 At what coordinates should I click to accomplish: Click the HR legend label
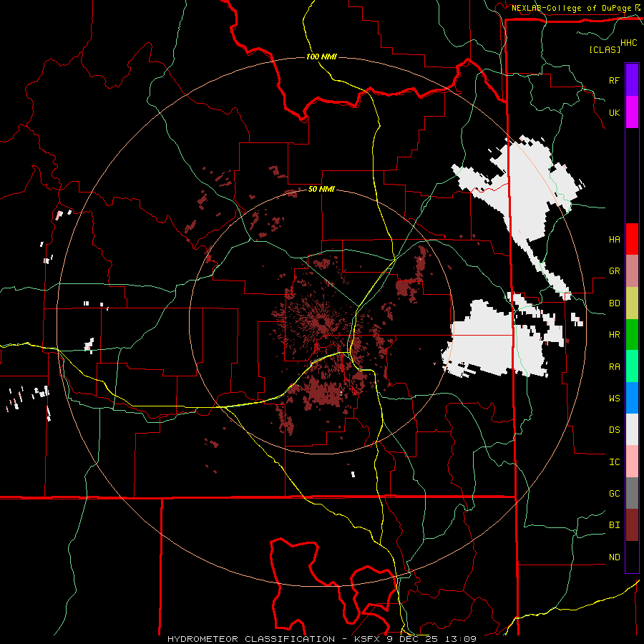tap(614, 335)
